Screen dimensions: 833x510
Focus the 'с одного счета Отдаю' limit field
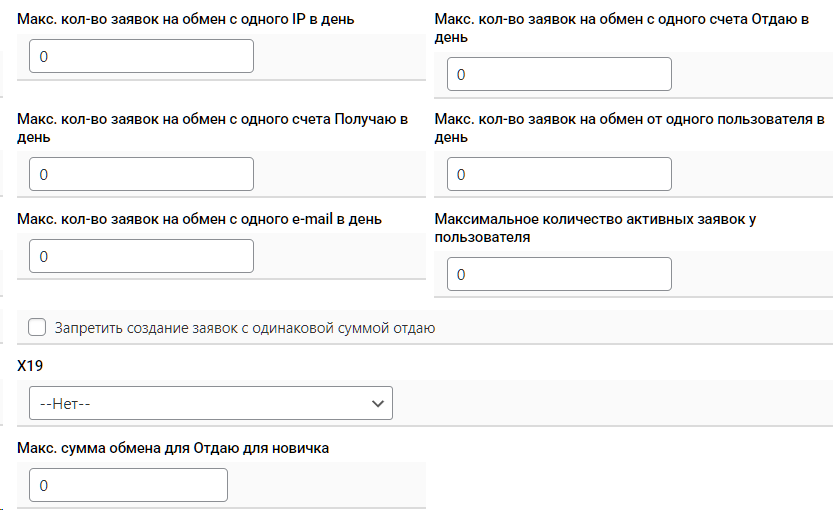tap(559, 75)
